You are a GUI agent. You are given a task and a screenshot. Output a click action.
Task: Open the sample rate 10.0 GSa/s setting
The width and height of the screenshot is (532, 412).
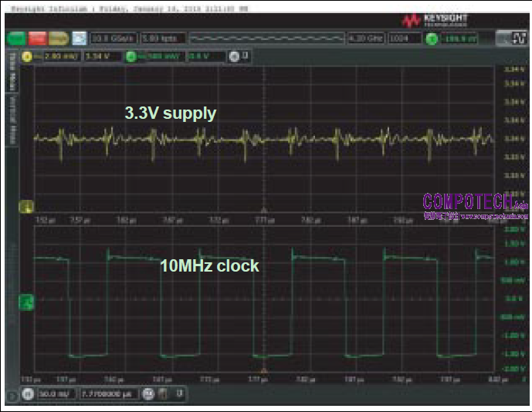click(x=113, y=38)
